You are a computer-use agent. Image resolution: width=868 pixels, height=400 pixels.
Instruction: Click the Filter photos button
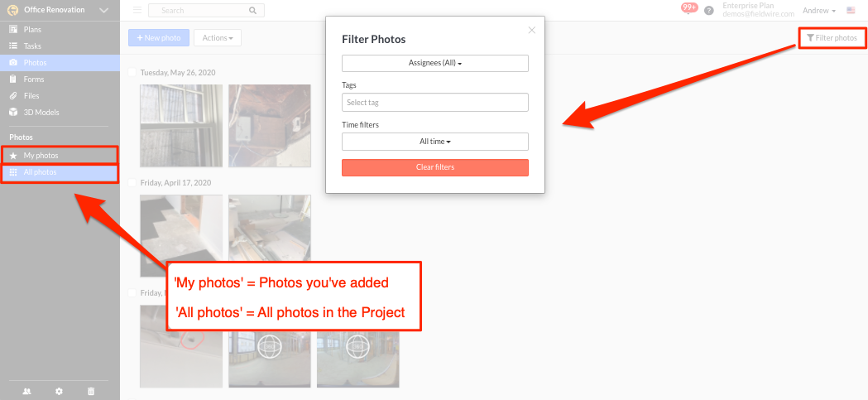(x=832, y=38)
